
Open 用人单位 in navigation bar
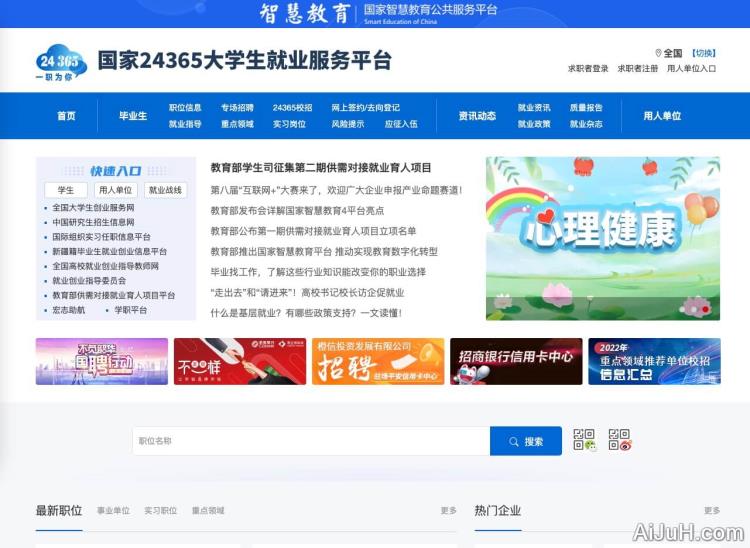coord(662,116)
